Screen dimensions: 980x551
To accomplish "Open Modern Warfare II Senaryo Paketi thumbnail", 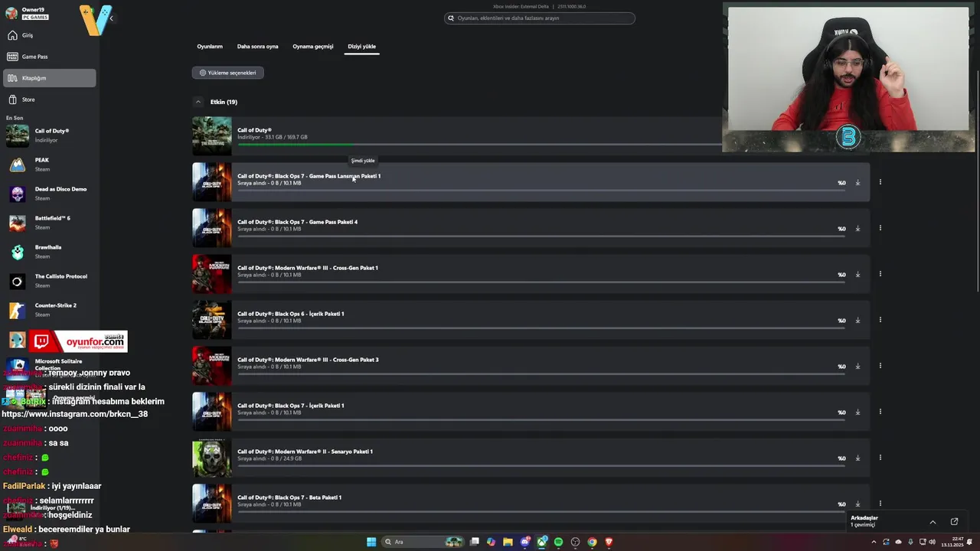I will (x=211, y=458).
